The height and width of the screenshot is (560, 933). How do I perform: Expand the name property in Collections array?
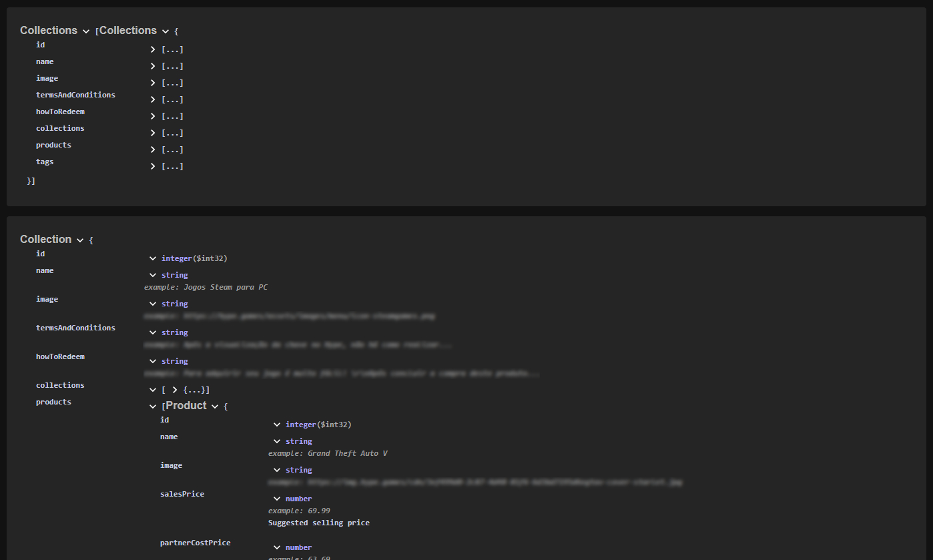pyautogui.click(x=153, y=66)
